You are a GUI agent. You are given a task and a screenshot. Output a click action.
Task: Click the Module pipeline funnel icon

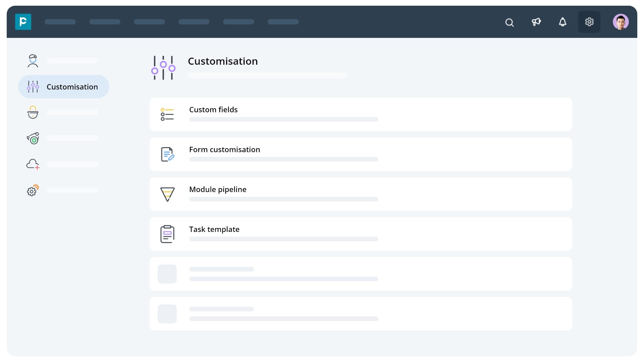pyautogui.click(x=167, y=194)
